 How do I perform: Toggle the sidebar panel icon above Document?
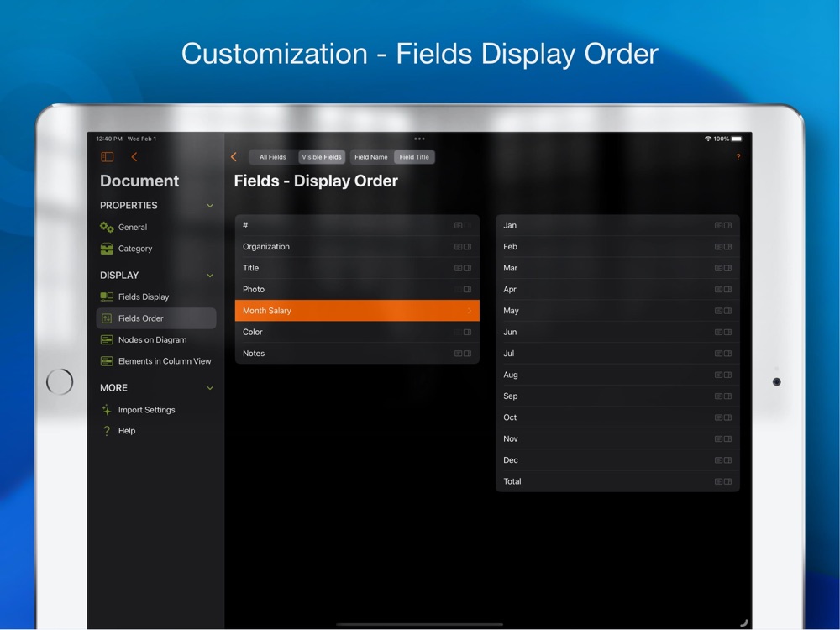click(x=108, y=156)
